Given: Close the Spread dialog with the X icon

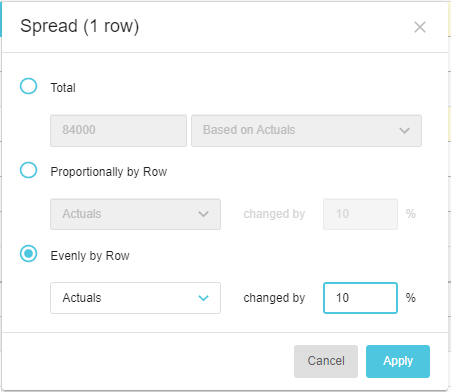Looking at the screenshot, I should tap(420, 27).
